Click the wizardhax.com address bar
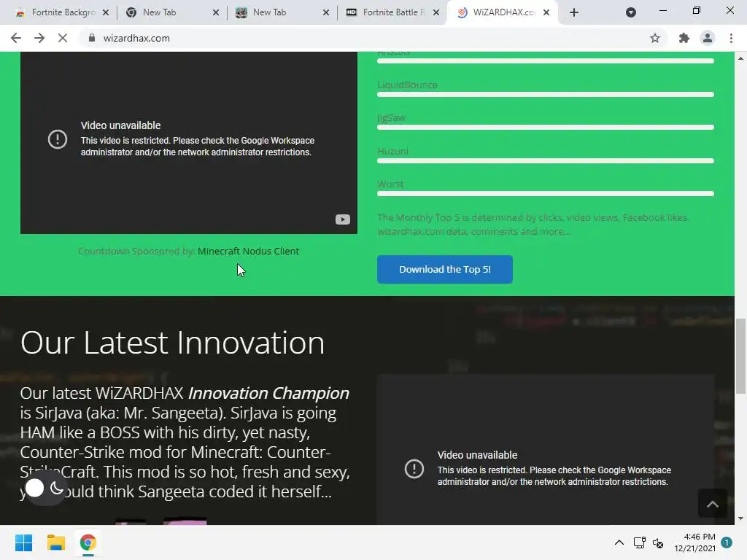The width and height of the screenshot is (747, 560). tap(371, 38)
